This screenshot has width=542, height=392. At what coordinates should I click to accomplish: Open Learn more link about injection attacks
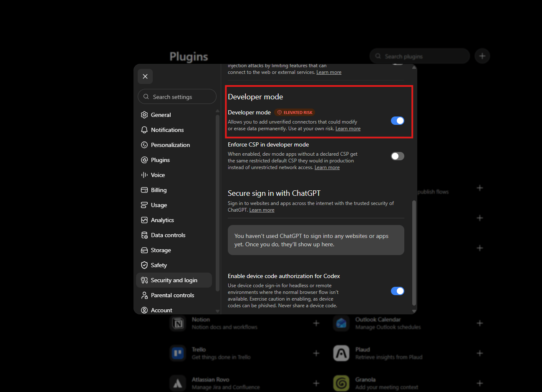(x=329, y=72)
